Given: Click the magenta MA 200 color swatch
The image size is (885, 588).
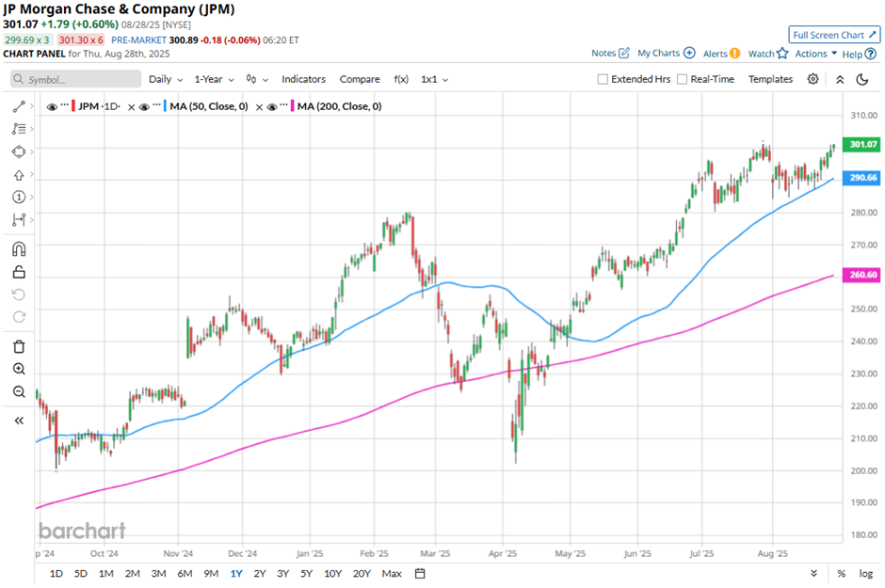Looking at the screenshot, I should [x=293, y=106].
